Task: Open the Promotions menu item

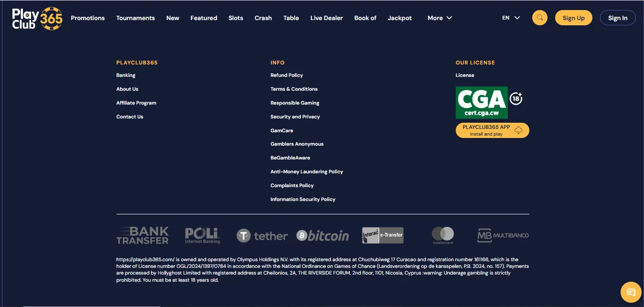Action: tap(88, 18)
